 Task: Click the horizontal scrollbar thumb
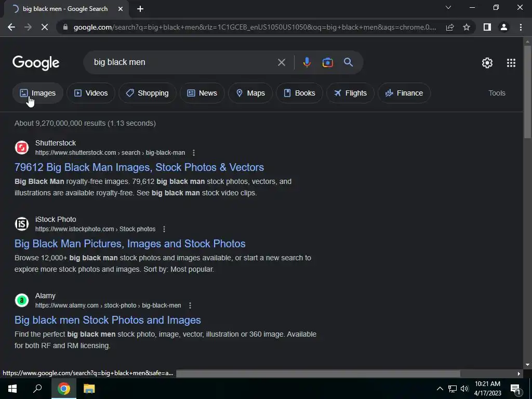point(318,374)
